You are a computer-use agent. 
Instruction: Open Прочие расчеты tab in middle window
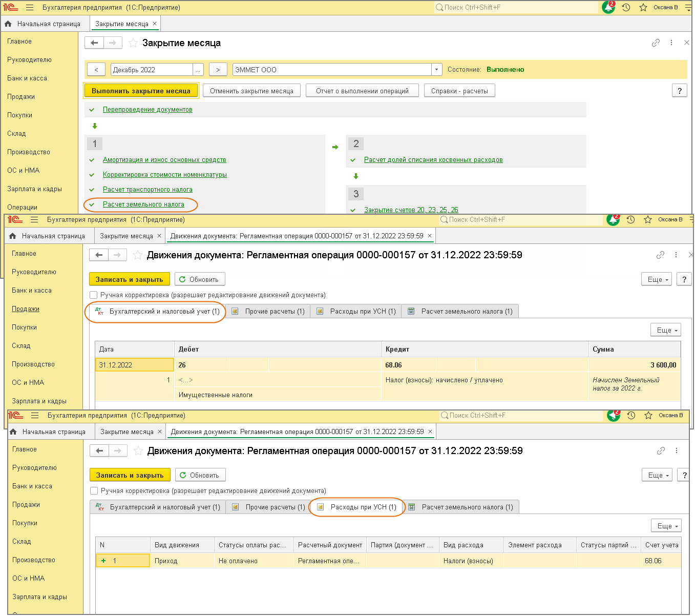coord(268,312)
